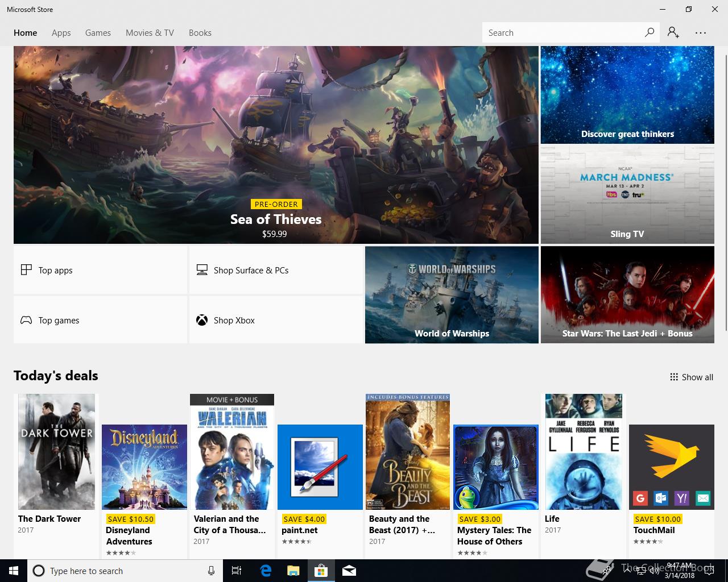This screenshot has width=728, height=582.
Task: Open The Dark Tower movie poster
Action: (x=56, y=452)
